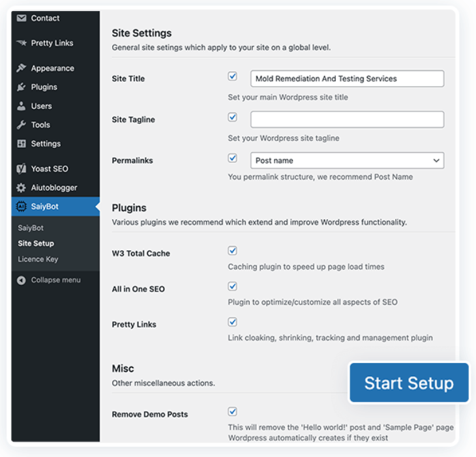Click into the Site Title text field
Image resolution: width=476 pixels, height=457 pixels.
click(x=348, y=79)
